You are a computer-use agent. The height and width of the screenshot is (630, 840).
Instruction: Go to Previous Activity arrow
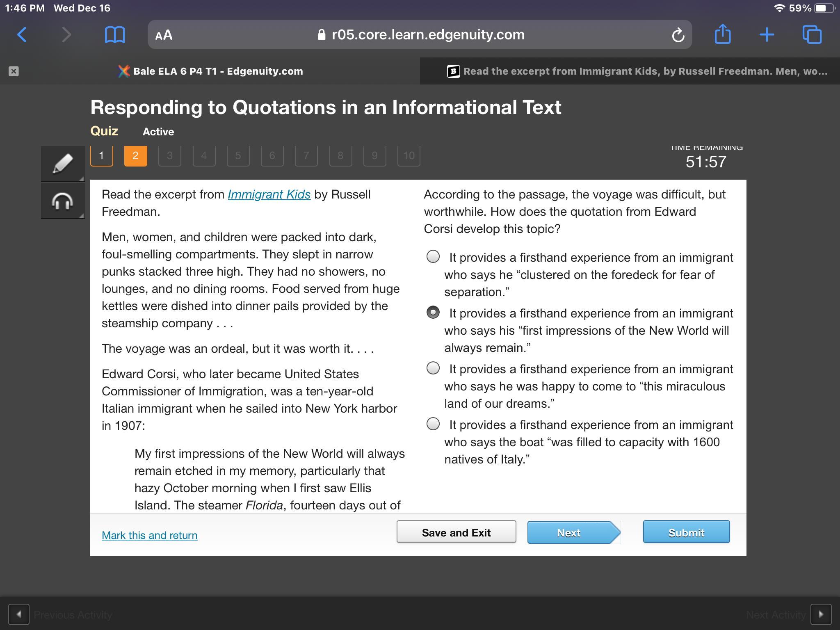pyautogui.click(x=19, y=614)
